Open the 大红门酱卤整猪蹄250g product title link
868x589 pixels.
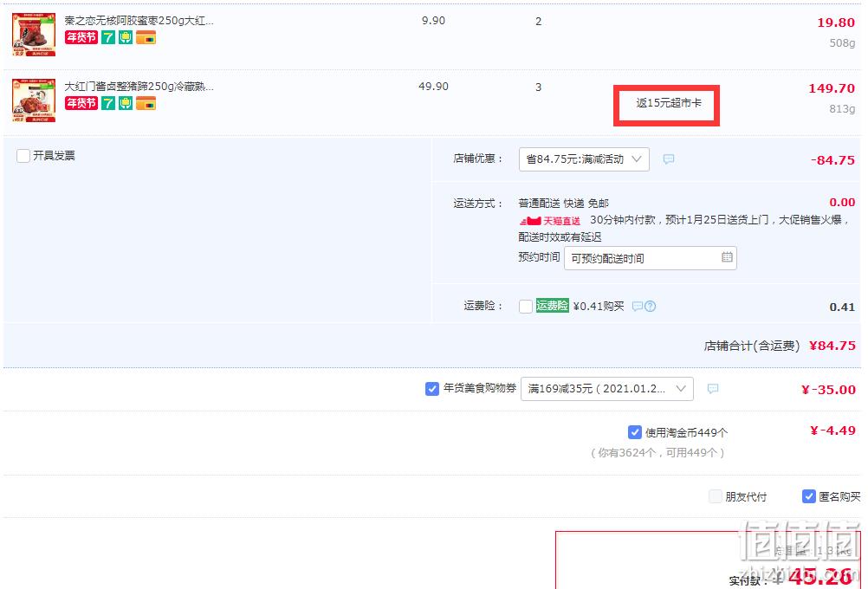[x=139, y=87]
